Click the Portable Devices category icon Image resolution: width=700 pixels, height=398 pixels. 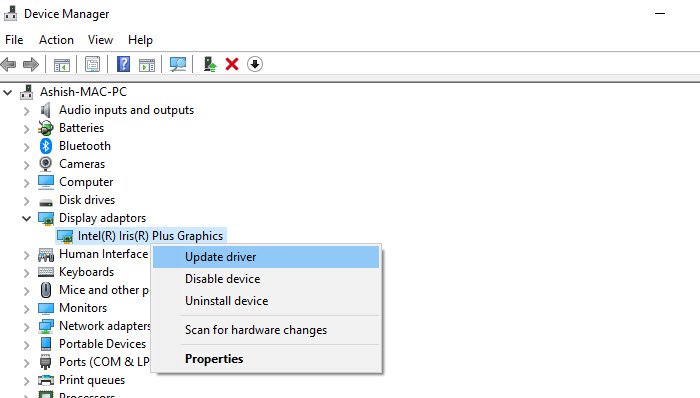[46, 344]
